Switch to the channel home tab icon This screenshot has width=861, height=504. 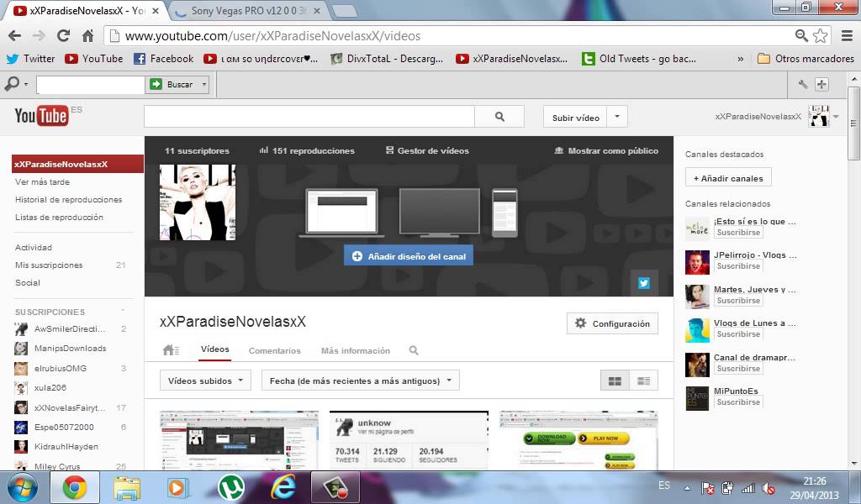tap(171, 350)
